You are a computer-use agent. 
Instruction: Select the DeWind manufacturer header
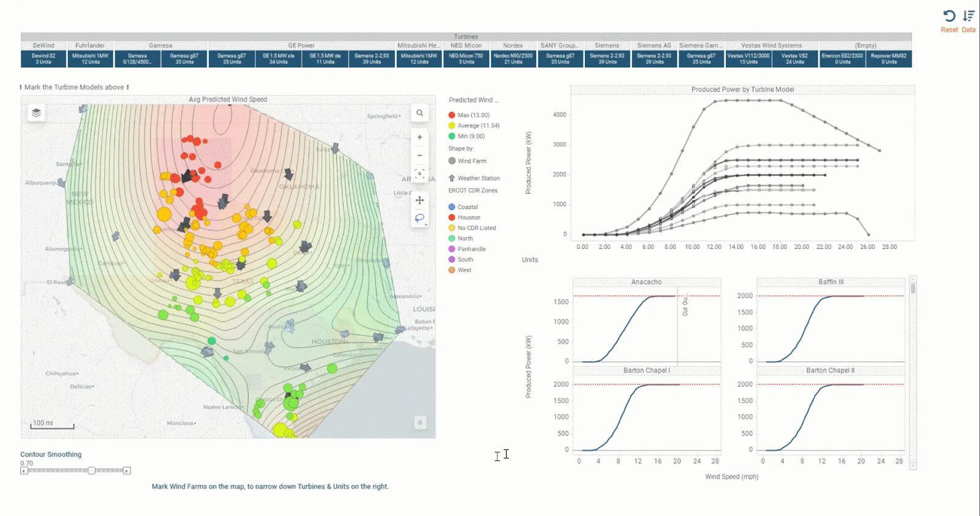point(43,45)
